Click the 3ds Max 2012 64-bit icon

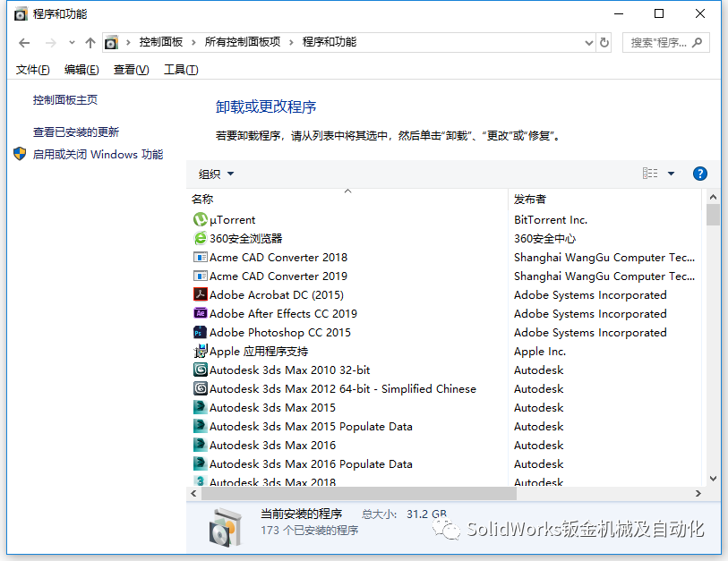[x=200, y=388]
